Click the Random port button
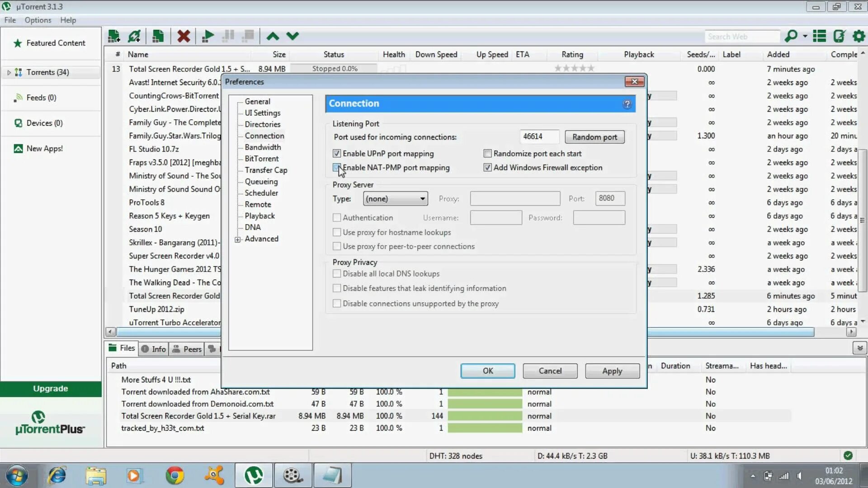868x488 pixels. coord(594,136)
